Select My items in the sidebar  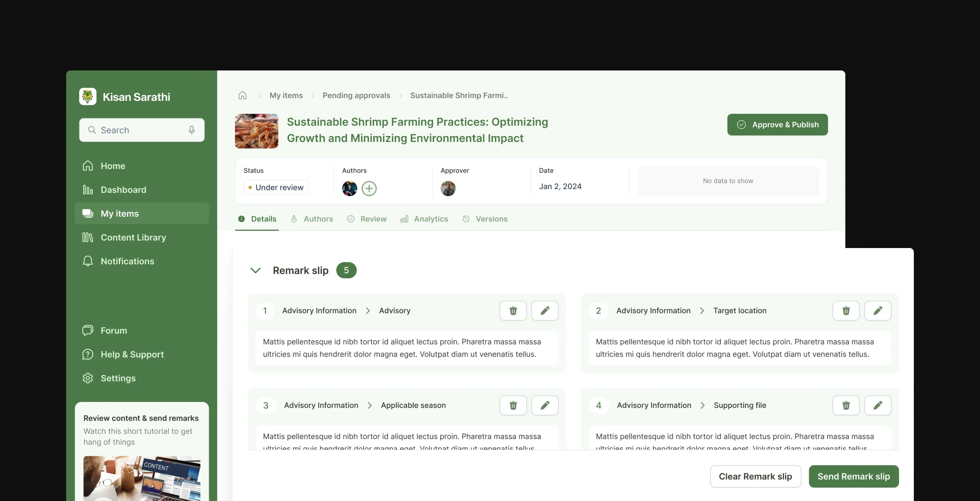click(x=142, y=214)
